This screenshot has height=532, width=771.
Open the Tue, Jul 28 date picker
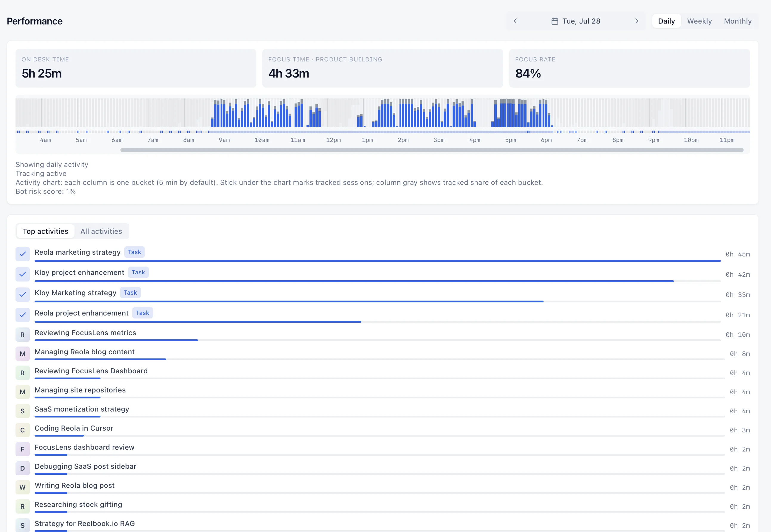tap(576, 21)
